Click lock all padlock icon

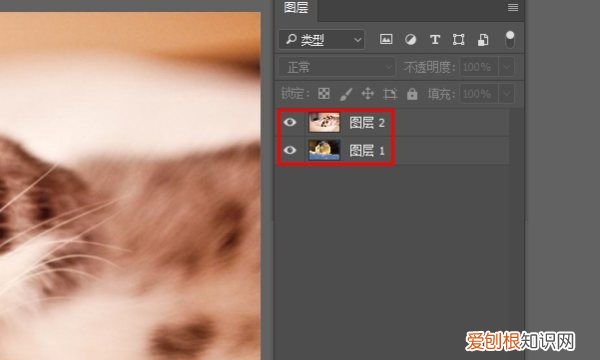[412, 94]
